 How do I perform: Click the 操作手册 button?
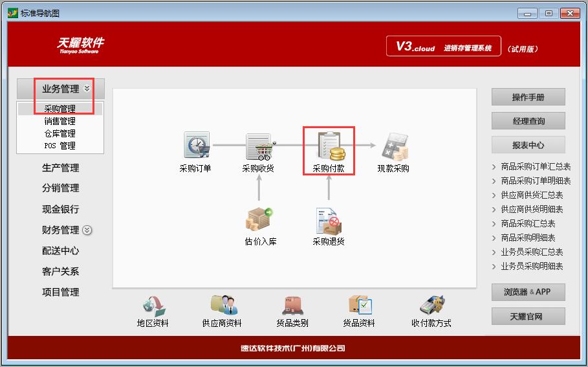(x=528, y=97)
